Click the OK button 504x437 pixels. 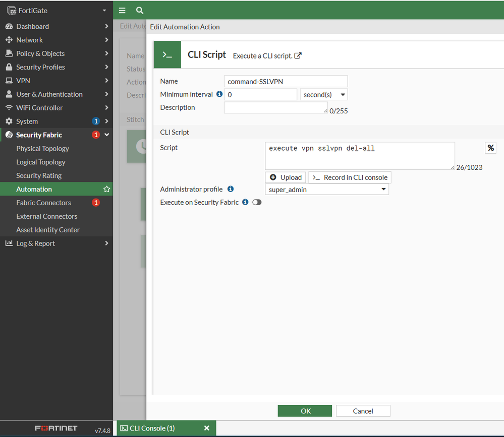305,411
